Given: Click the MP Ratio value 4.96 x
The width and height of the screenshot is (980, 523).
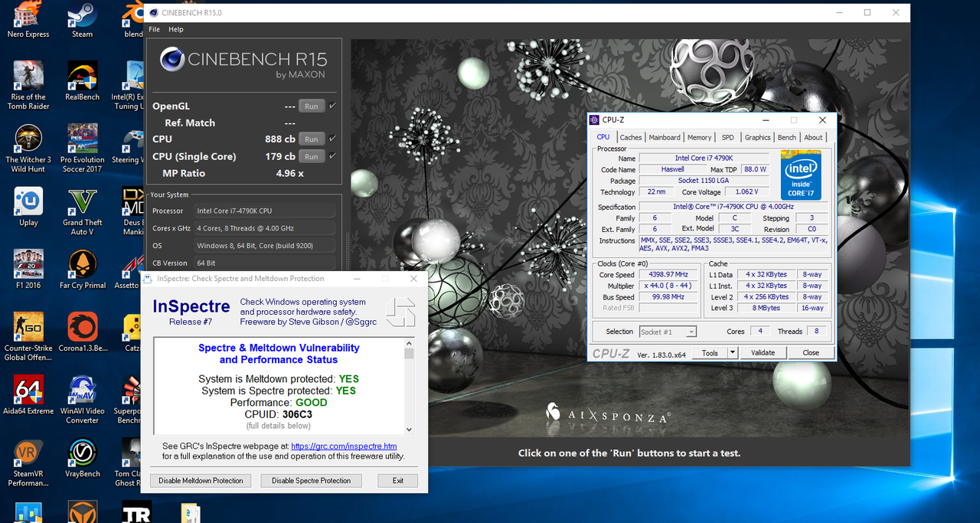Looking at the screenshot, I should click(290, 174).
